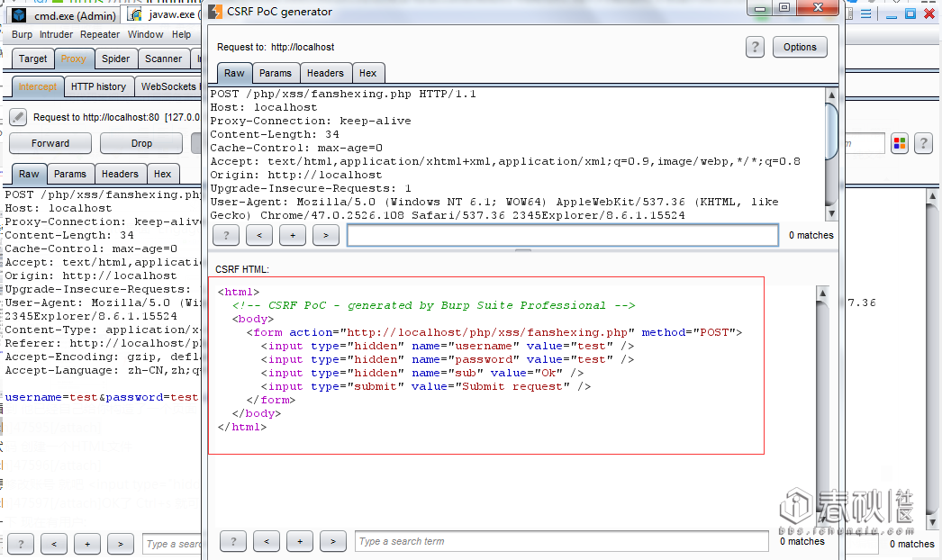Image resolution: width=942 pixels, height=560 pixels.
Task: Go to next match in CSRF HTML search
Action: (333, 541)
